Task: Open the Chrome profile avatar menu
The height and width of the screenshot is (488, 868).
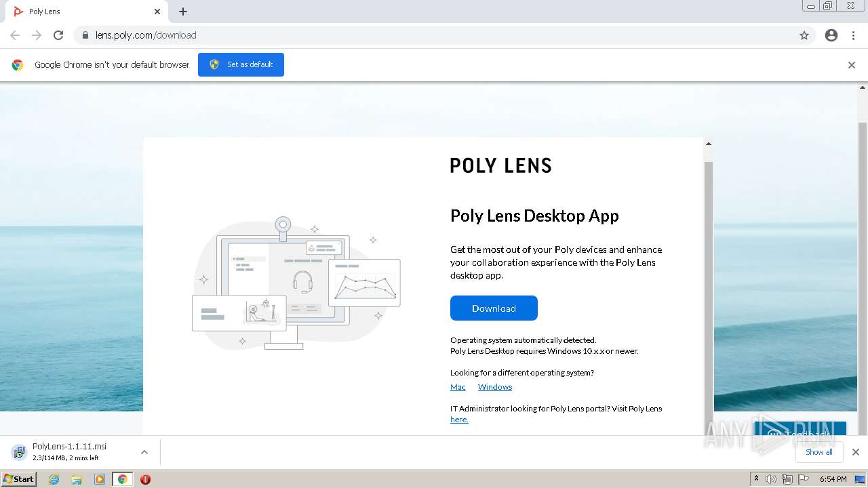Action: [x=831, y=35]
